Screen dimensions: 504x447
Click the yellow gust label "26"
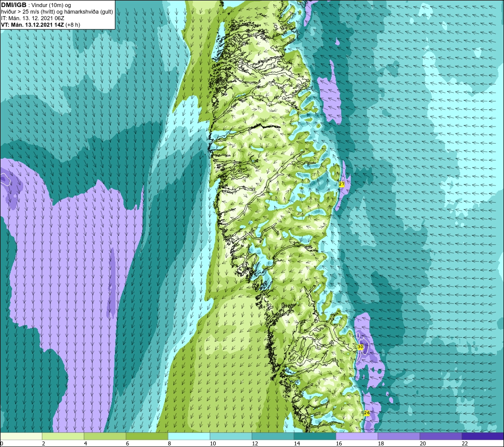click(367, 413)
